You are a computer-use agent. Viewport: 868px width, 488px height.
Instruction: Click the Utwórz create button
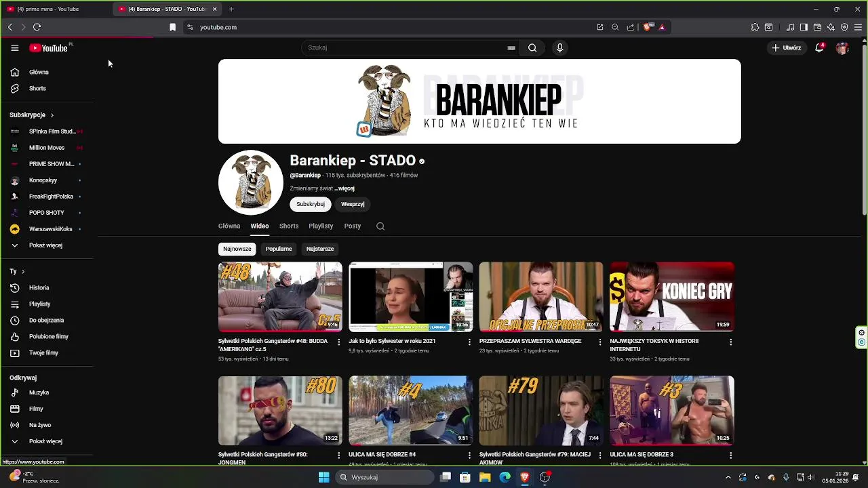pyautogui.click(x=787, y=48)
